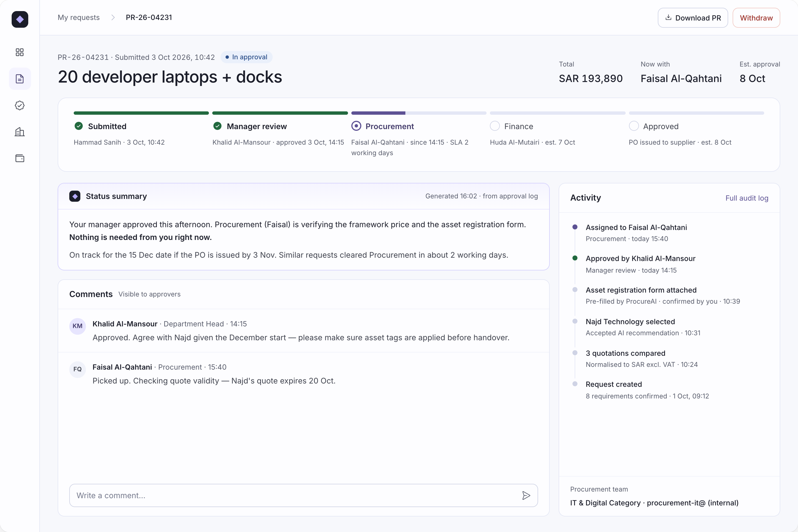The height and width of the screenshot is (532, 798).
Task: Open the approvals badge check icon
Action: [x=20, y=106]
